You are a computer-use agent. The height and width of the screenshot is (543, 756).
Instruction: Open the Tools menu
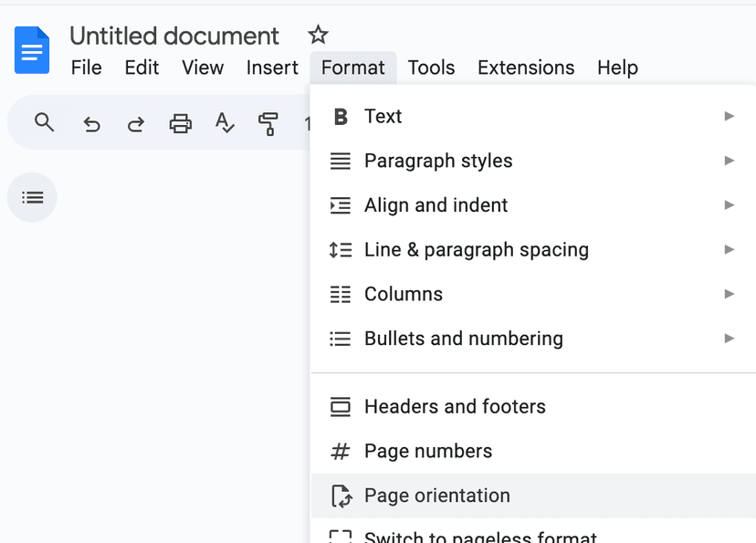pos(430,67)
